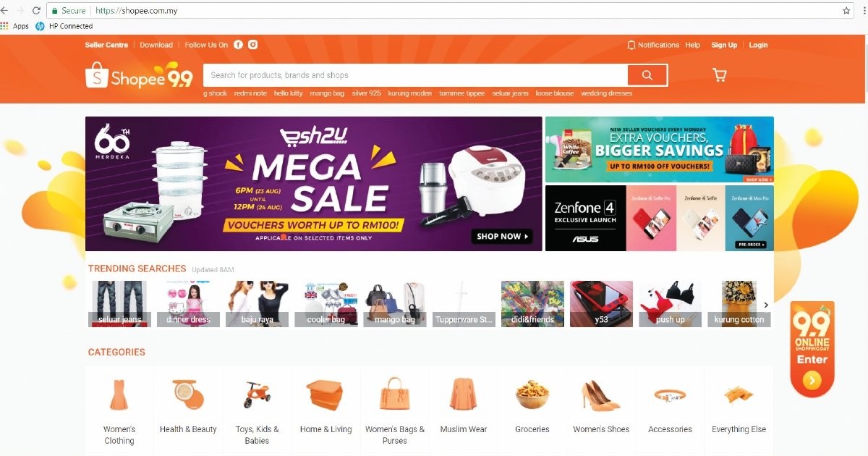Select the Groceries category icon

coord(532,394)
